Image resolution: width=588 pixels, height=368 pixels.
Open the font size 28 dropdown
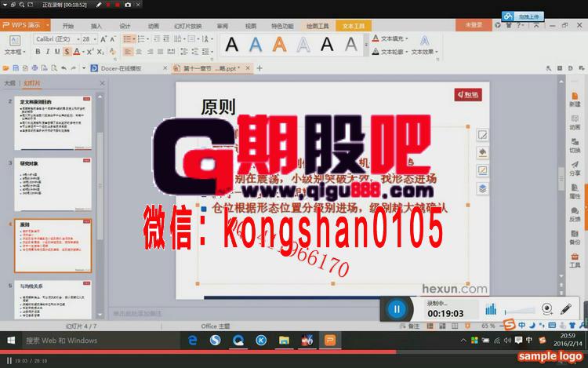pos(95,39)
